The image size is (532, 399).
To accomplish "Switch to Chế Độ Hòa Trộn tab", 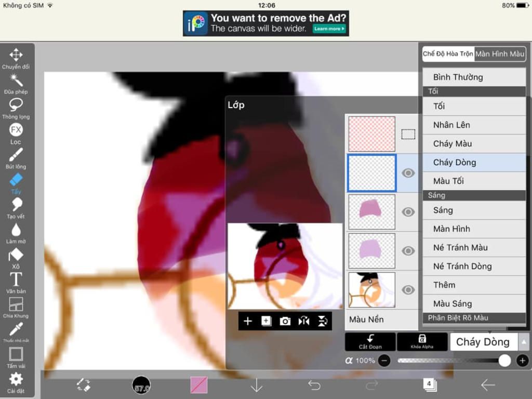I will click(x=448, y=54).
